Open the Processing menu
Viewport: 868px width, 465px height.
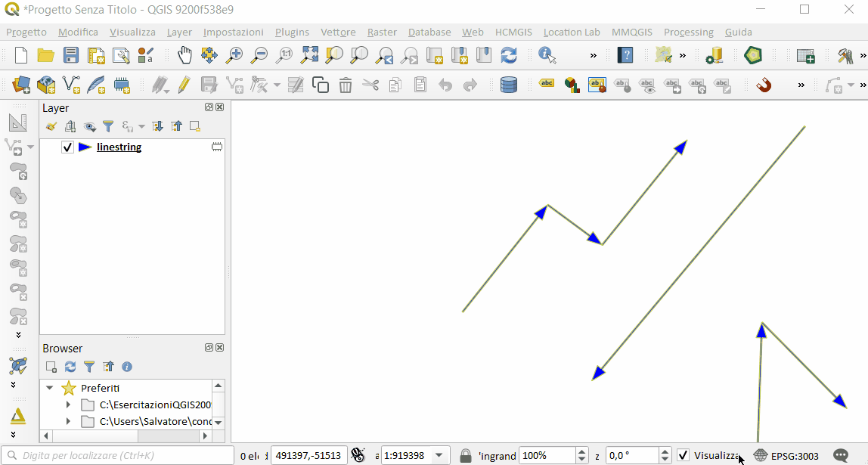point(688,32)
